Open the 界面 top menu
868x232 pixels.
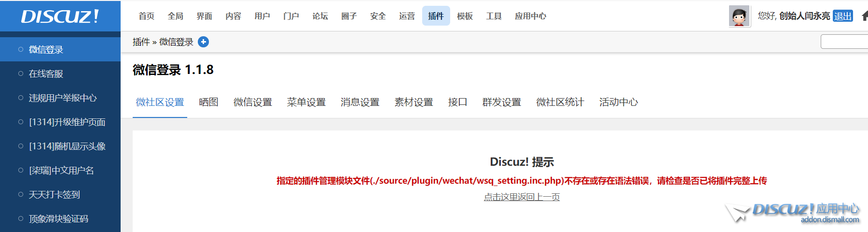[205, 16]
